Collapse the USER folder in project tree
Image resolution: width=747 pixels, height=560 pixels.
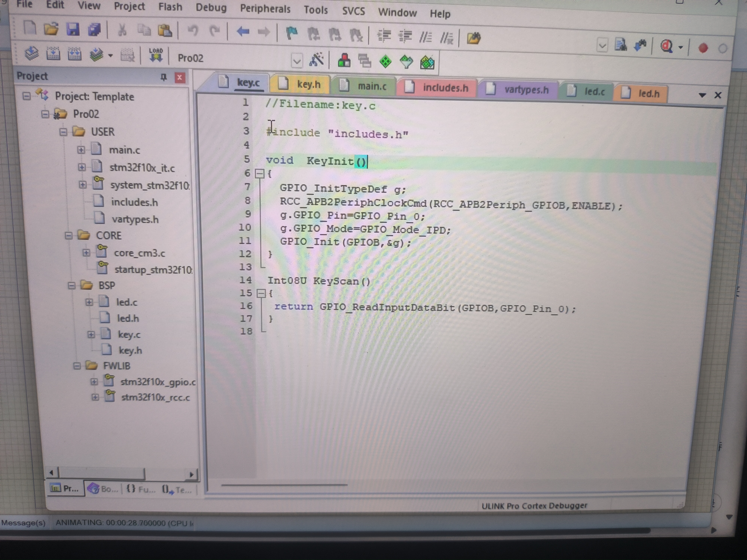tap(63, 132)
